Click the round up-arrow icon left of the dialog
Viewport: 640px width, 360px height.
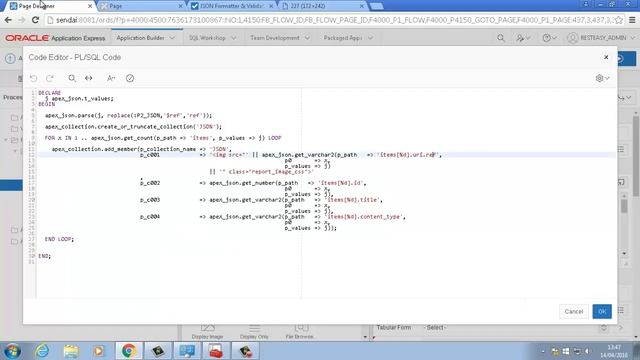(x=11, y=59)
